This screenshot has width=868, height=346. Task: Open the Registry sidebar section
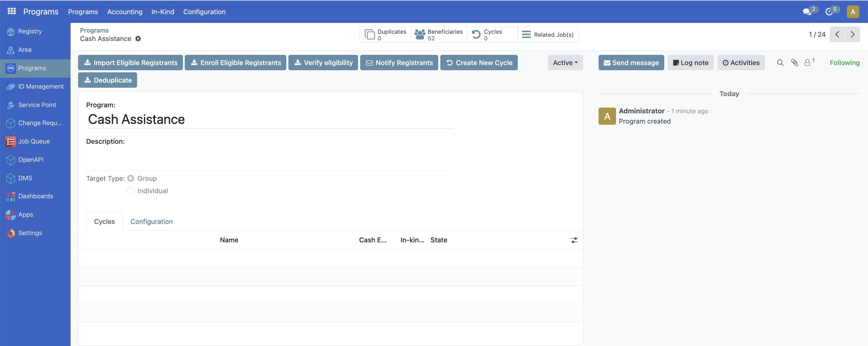tap(29, 31)
